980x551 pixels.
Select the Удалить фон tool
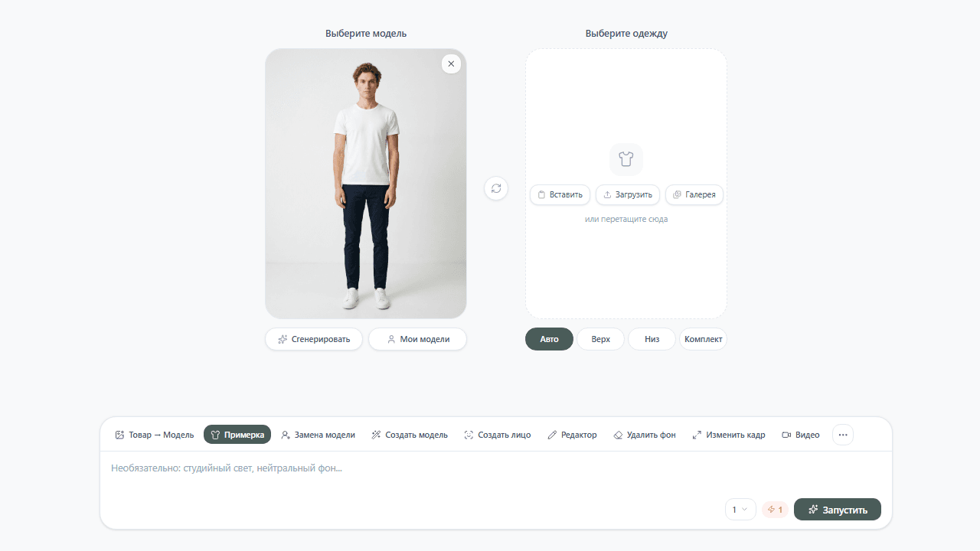click(x=645, y=435)
